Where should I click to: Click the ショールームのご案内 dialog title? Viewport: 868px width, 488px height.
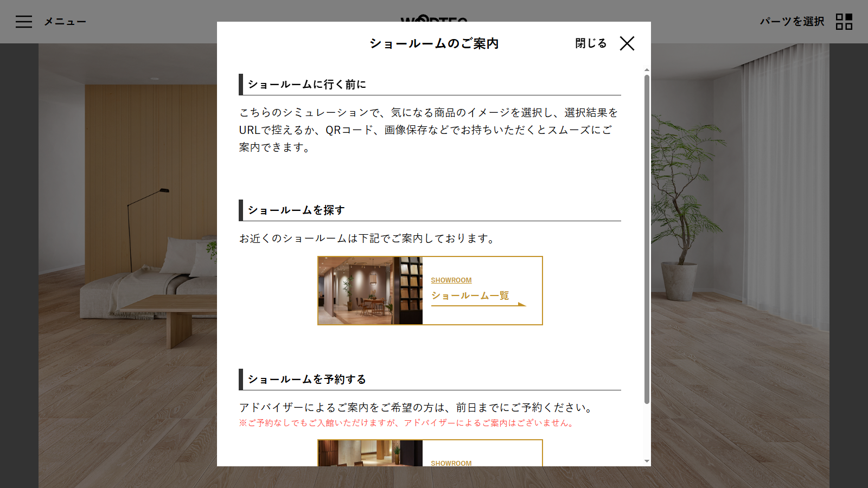pos(434,43)
